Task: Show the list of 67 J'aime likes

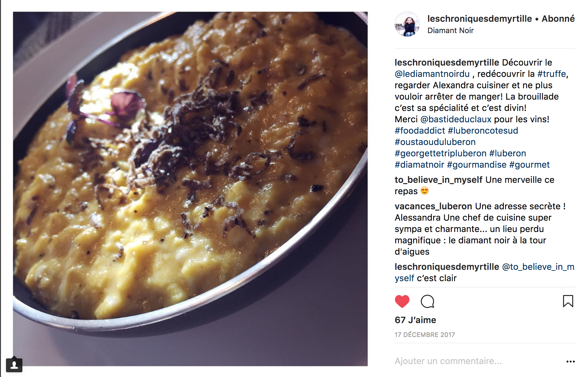Action: coord(415,320)
